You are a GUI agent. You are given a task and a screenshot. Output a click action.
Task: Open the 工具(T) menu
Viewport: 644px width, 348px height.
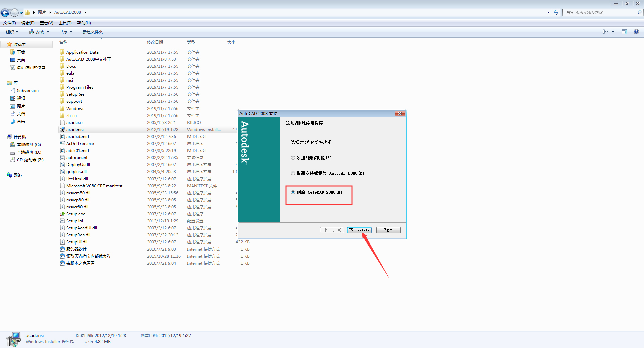point(65,23)
